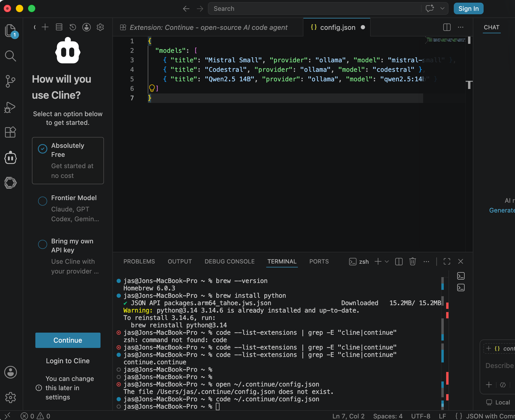
Task: Split the terminal panel
Action: click(399, 262)
